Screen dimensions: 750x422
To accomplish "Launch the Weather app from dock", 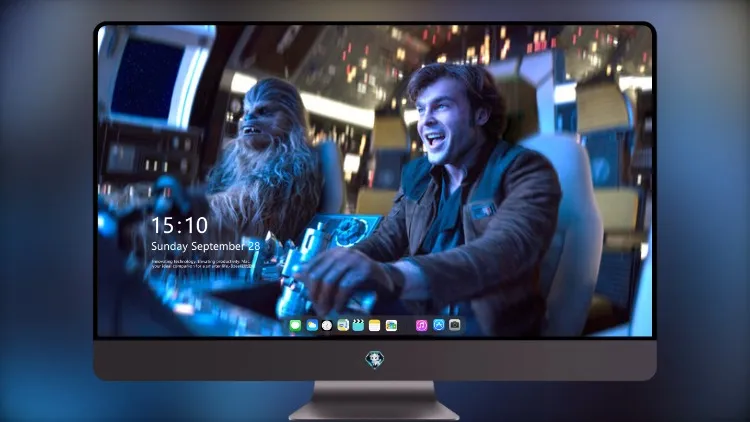I will (x=311, y=325).
